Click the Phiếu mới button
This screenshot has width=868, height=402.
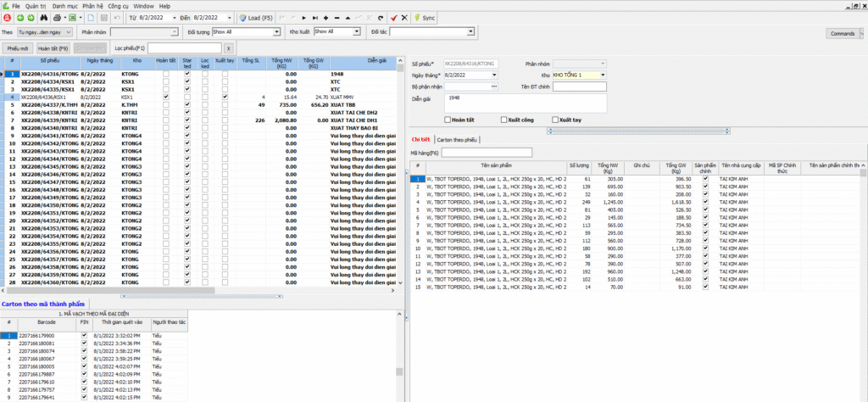[18, 48]
